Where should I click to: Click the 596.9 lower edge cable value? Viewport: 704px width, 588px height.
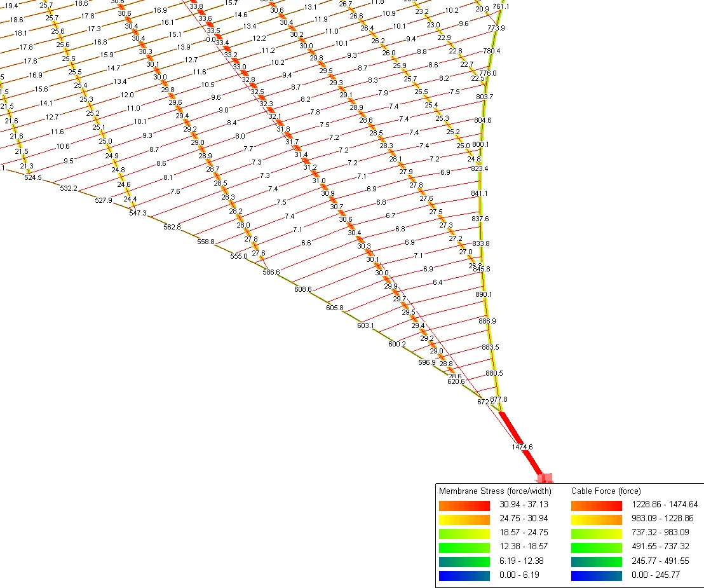click(427, 362)
